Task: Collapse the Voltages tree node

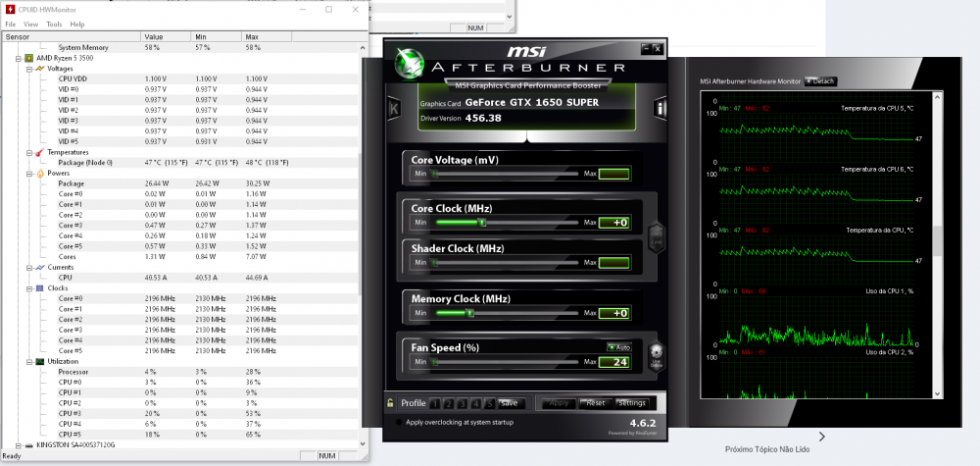Action: tap(29, 69)
